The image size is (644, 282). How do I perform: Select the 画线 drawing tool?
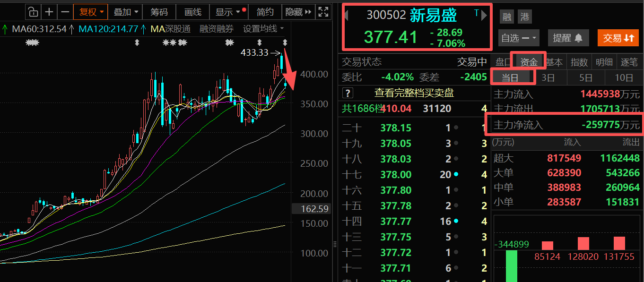192,12
